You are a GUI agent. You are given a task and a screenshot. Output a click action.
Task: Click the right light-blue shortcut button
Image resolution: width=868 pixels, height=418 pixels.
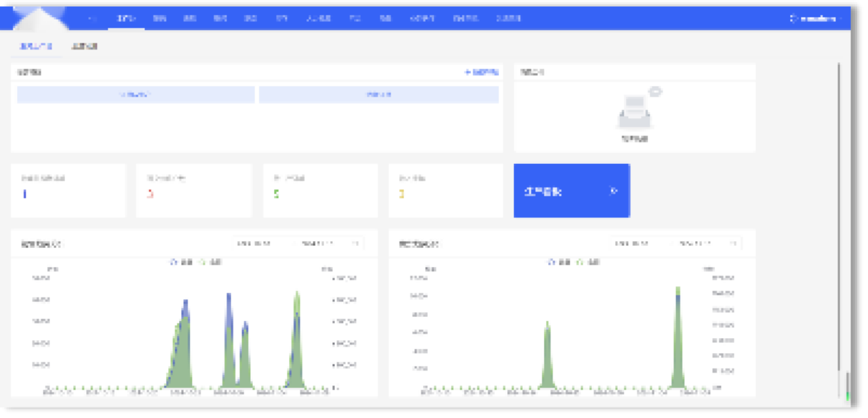point(378,95)
